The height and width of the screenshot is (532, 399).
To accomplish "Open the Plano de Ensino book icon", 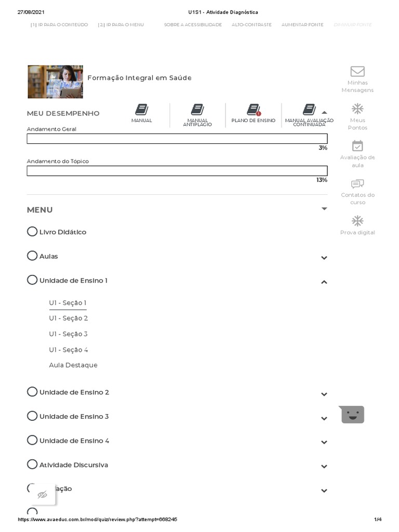I will click(254, 110).
